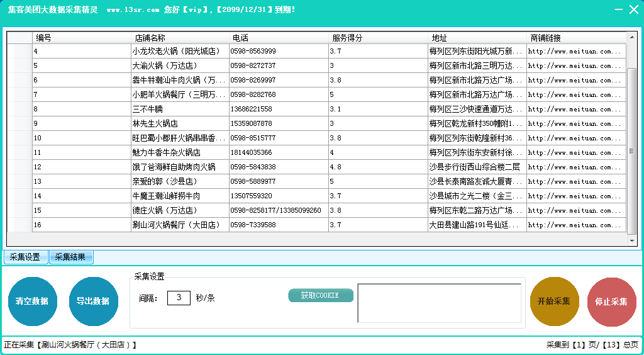Click score 4.8 in row 12
Image resolution: width=644 pixels, height=355 pixels.
tap(336, 167)
